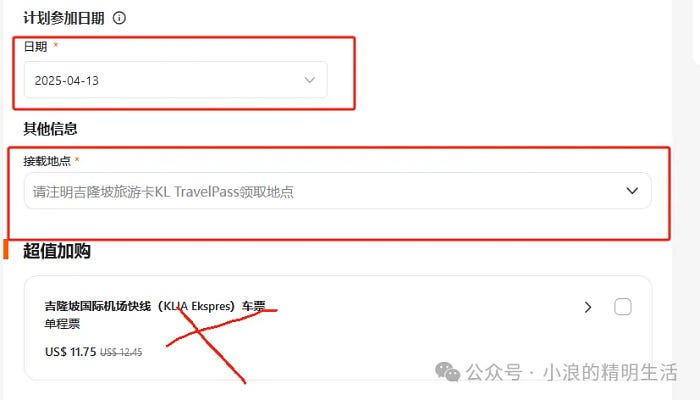Click the WeChat logo icon in watermark
The height and width of the screenshot is (400, 700).
tap(448, 372)
